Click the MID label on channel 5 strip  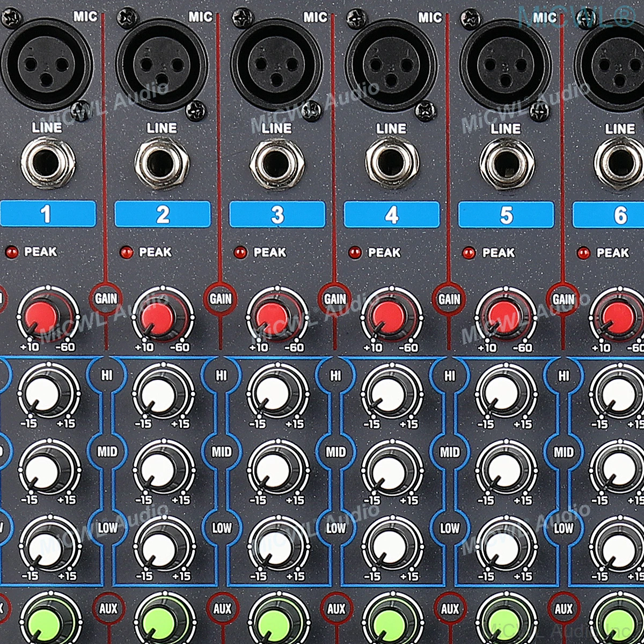563,452
